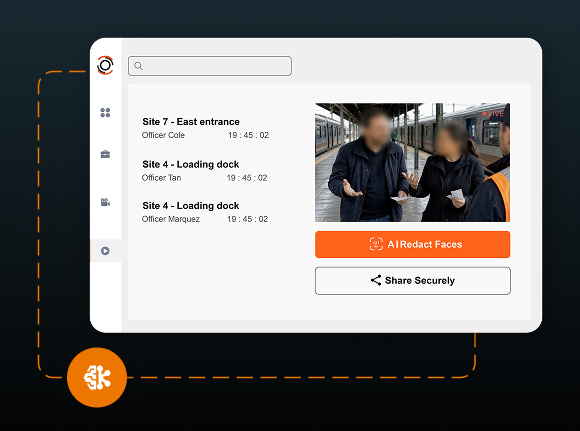Open the dashboard grid icon in sidebar

click(x=105, y=112)
